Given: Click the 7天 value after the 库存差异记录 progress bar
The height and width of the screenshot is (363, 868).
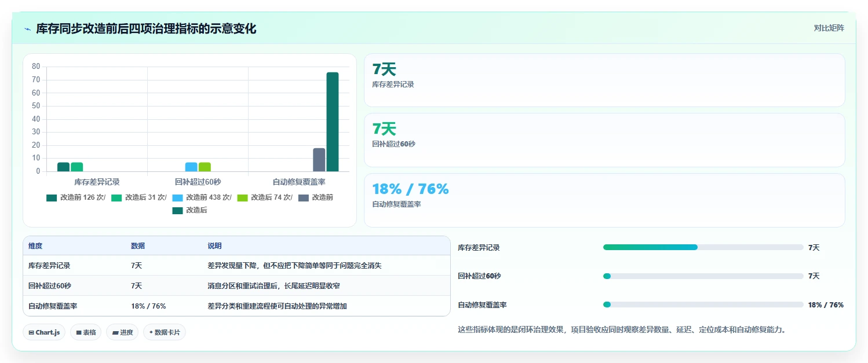Looking at the screenshot, I should [x=814, y=248].
